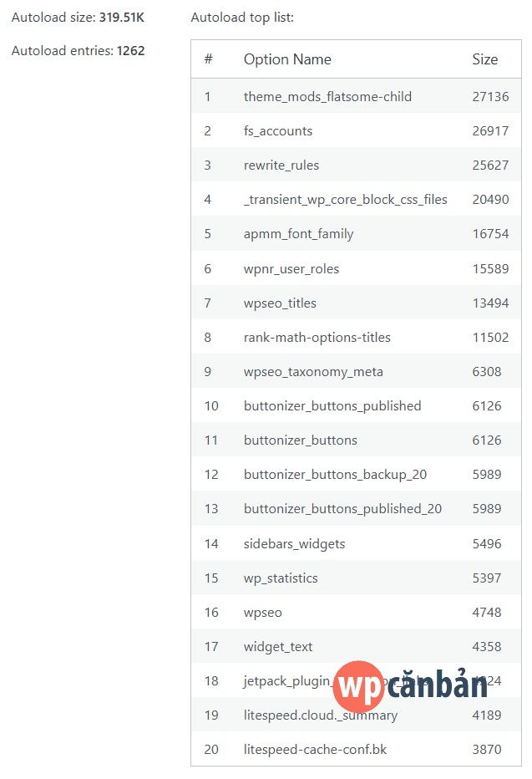Select the buttonizer_buttons_published option
Screen dimensions: 532x779
tap(329, 405)
